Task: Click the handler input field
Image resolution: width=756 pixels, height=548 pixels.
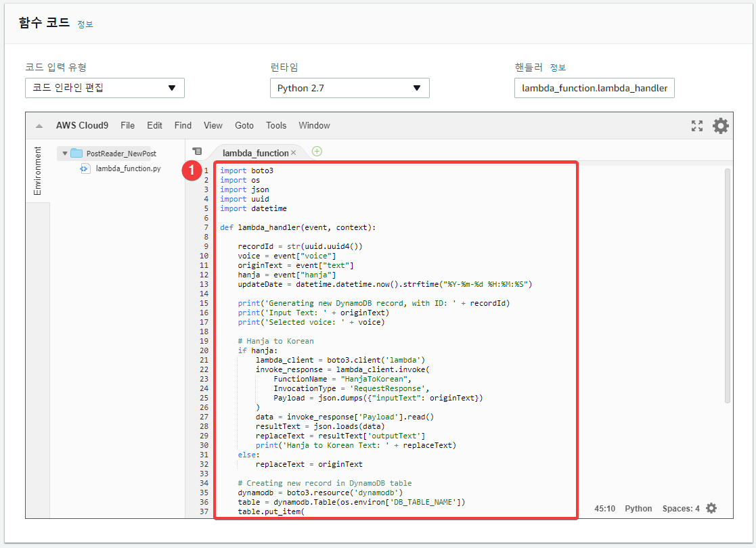Action: click(x=594, y=88)
